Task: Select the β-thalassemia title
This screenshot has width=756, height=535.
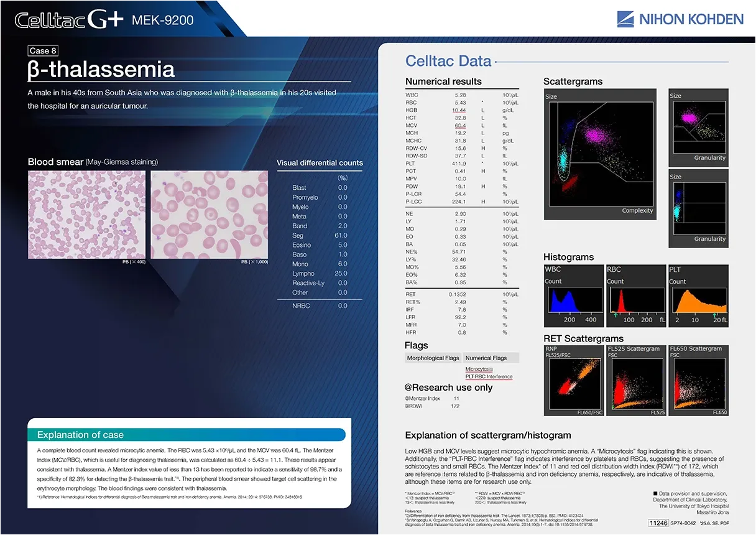Action: 101,69
